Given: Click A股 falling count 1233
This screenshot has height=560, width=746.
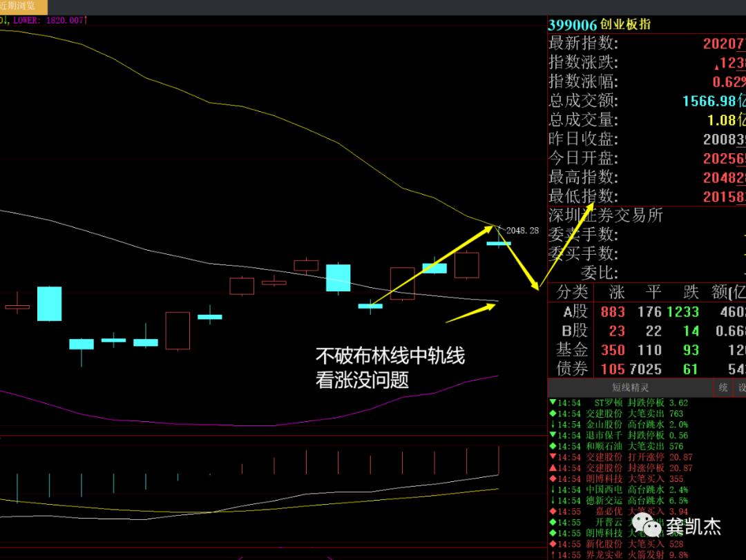Looking at the screenshot, I should pyautogui.click(x=682, y=312).
